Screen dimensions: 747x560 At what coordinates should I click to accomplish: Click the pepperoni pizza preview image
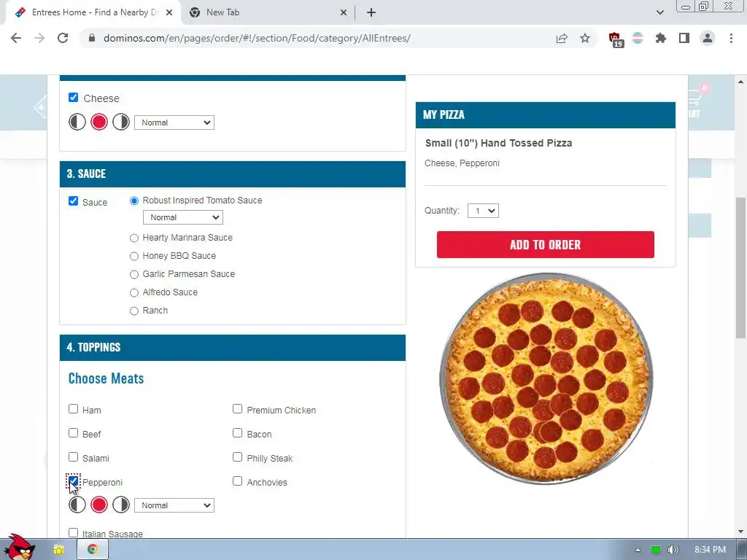tap(546, 378)
